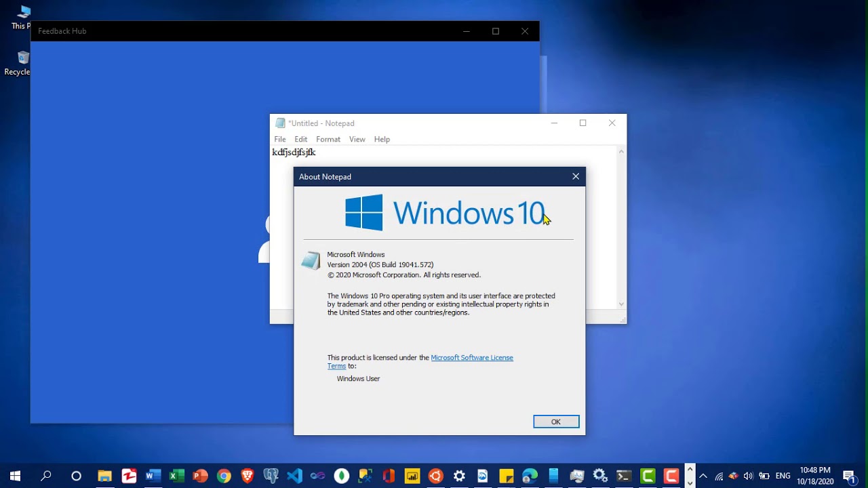Open the Notepad File menu
Screen dimensions: 868x488
point(280,139)
